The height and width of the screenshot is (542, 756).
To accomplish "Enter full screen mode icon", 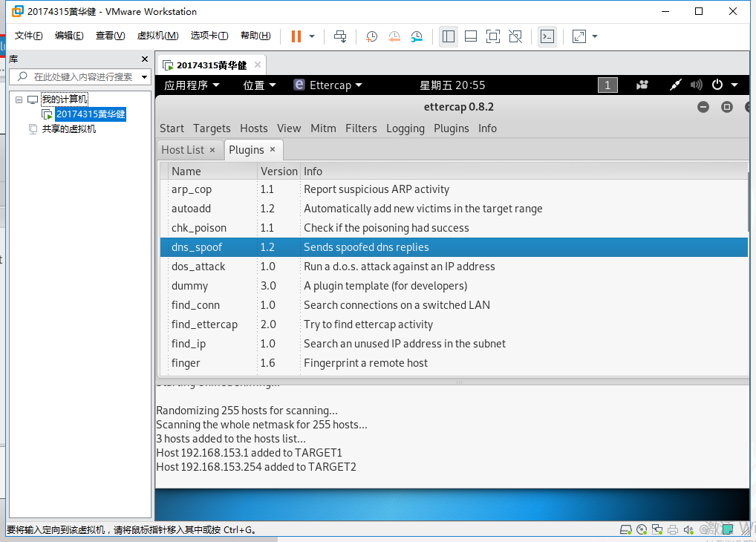I will click(x=493, y=36).
